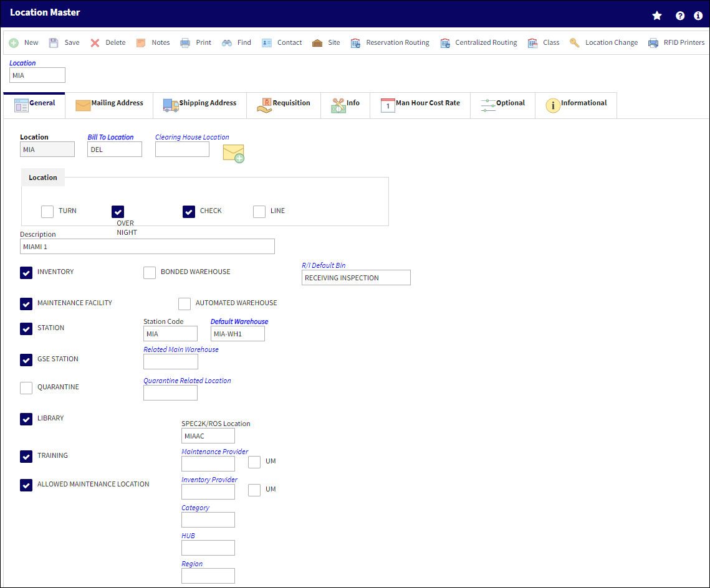Toggle the TRAINING checkbox
This screenshot has height=588, width=710.
tap(26, 457)
